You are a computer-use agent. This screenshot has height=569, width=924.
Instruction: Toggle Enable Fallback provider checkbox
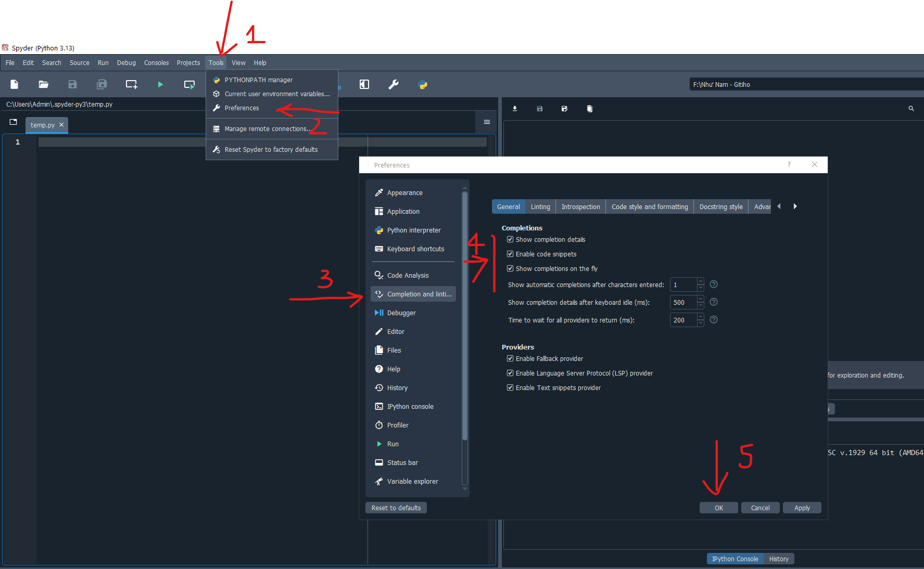click(x=510, y=358)
